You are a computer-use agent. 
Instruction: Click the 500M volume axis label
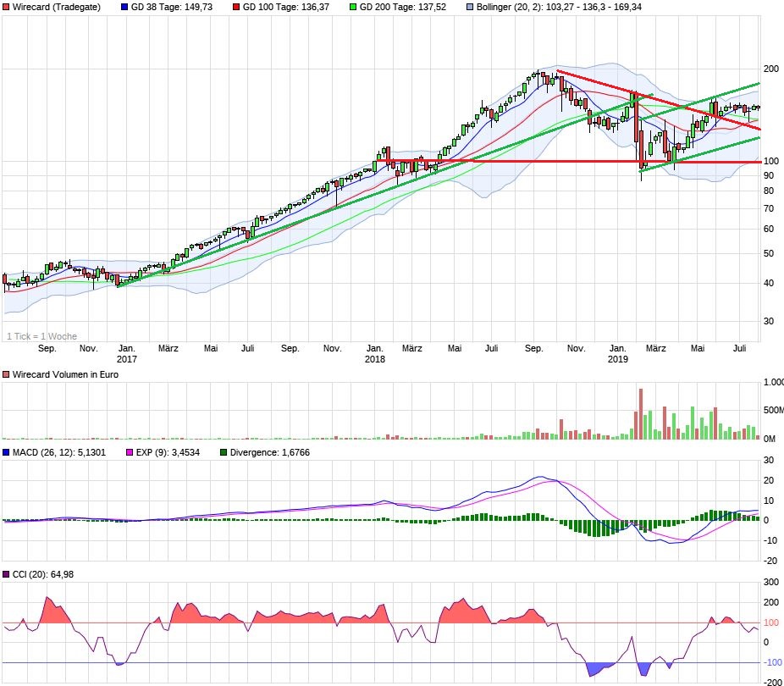point(774,410)
